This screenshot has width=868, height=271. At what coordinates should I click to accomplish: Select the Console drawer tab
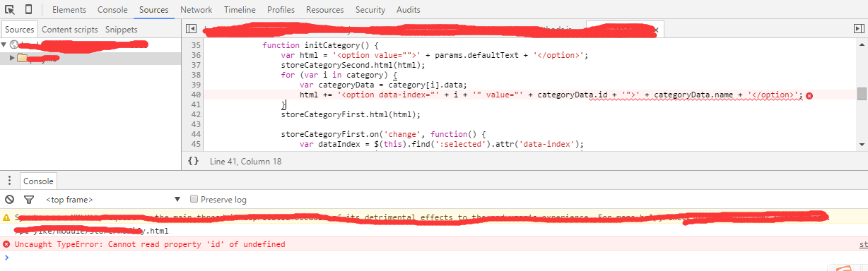tap(38, 181)
